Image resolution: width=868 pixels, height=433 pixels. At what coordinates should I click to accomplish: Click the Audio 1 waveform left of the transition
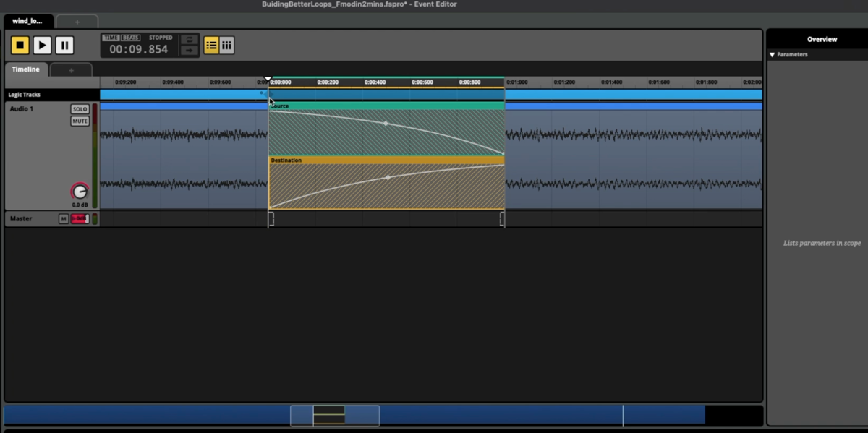point(184,159)
